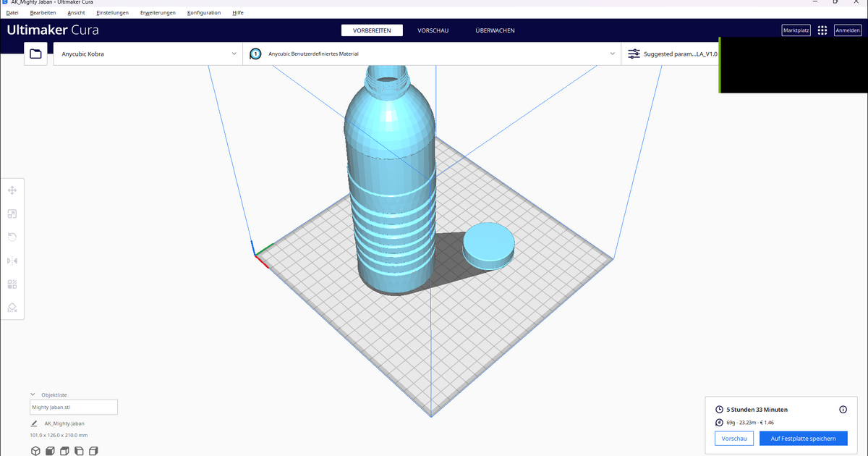
Task: Switch to the VORSCHAU tab
Action: (432, 30)
